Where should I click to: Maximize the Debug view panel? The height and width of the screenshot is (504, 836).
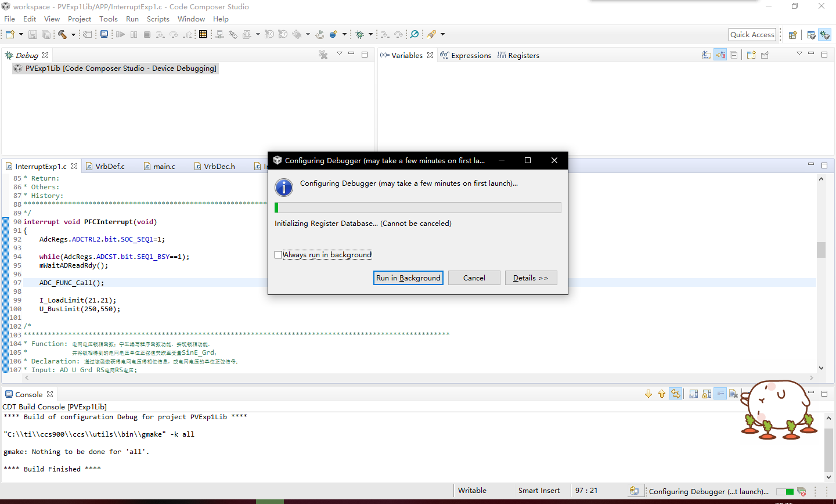[x=365, y=54]
